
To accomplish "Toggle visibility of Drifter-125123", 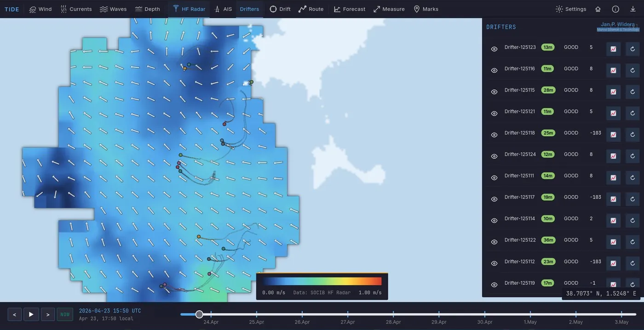I will pyautogui.click(x=494, y=49).
